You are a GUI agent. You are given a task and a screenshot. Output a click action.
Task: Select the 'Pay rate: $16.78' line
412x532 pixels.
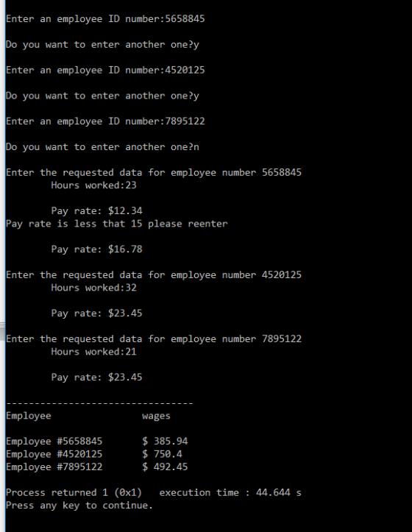pos(96,249)
